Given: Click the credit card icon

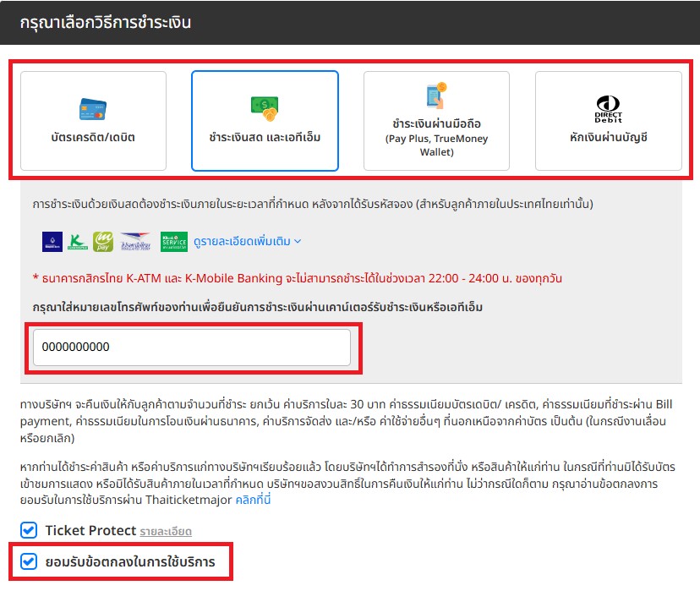Looking at the screenshot, I should click(x=93, y=109).
